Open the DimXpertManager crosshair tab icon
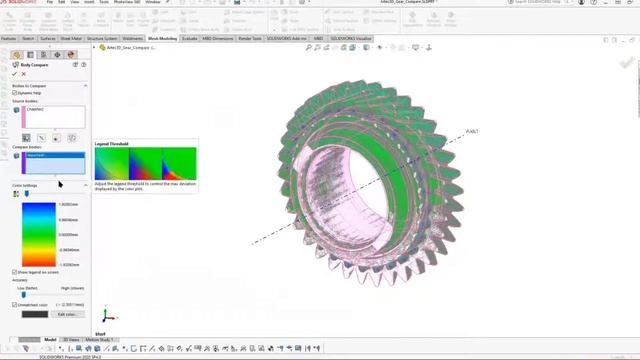640x360 pixels. [x=57, y=55]
